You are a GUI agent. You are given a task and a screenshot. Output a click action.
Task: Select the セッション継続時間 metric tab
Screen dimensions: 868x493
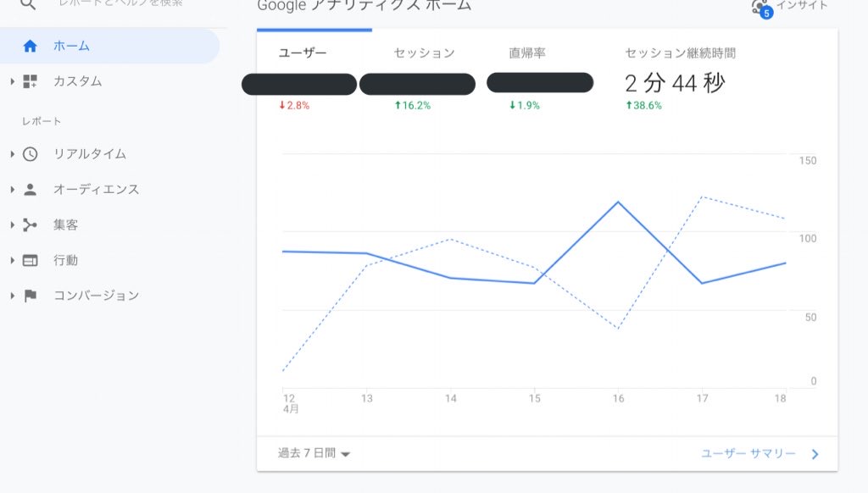click(680, 53)
